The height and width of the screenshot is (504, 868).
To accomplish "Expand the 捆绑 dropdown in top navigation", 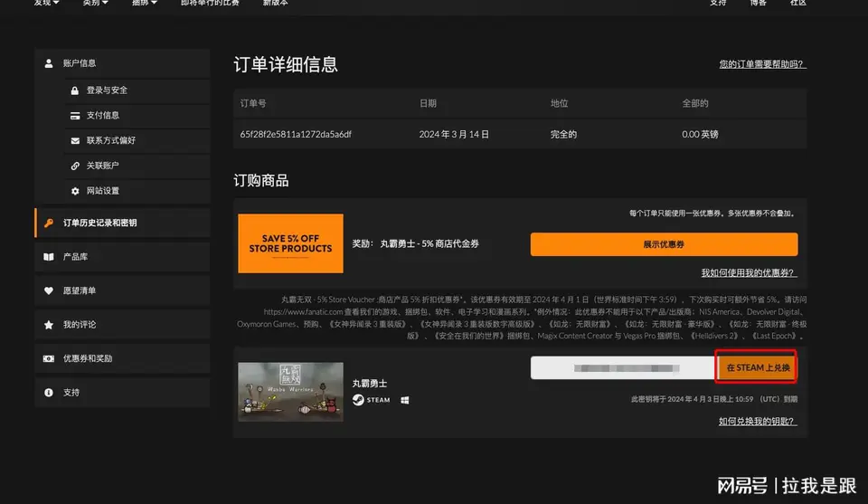I will tap(145, 3).
